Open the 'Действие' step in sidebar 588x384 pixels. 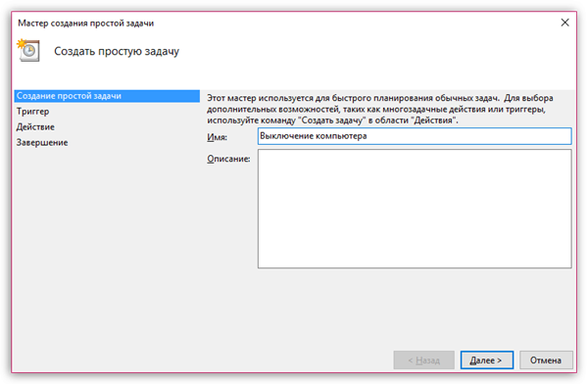point(35,127)
